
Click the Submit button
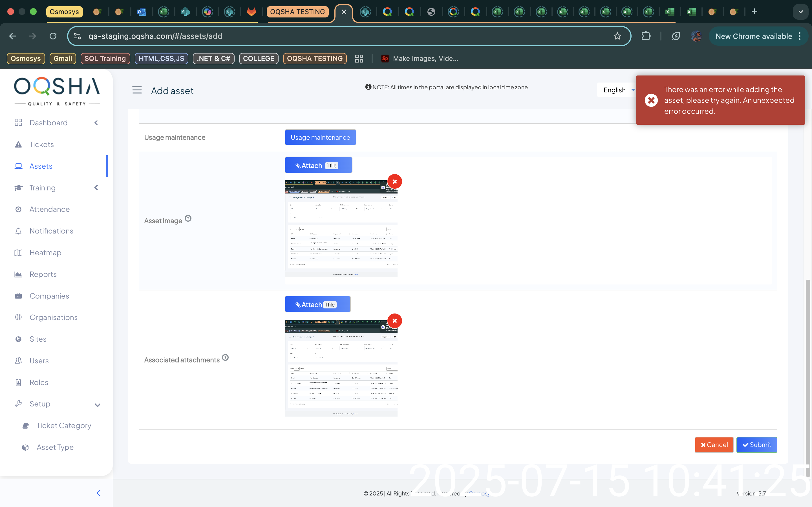(x=756, y=445)
